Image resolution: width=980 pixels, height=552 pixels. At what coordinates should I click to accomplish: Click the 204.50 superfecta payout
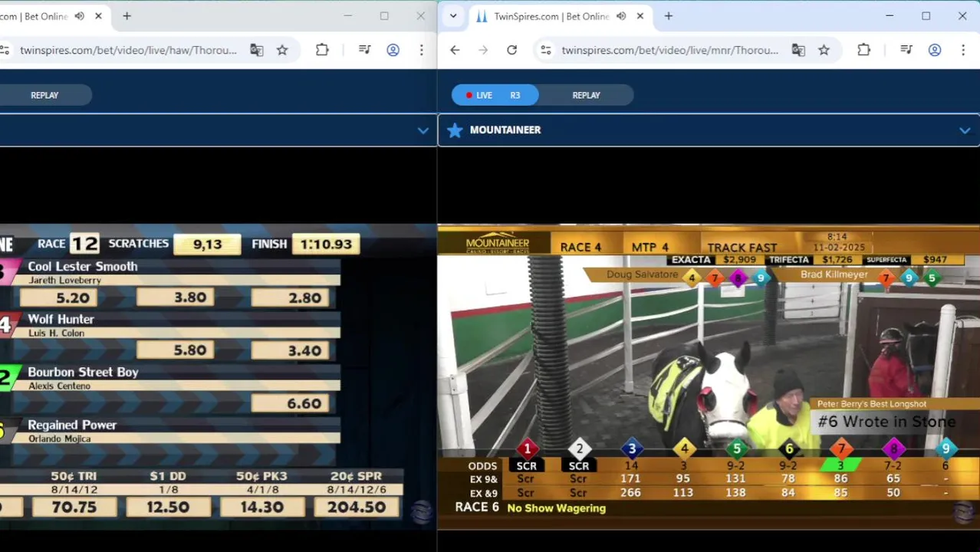357,507
